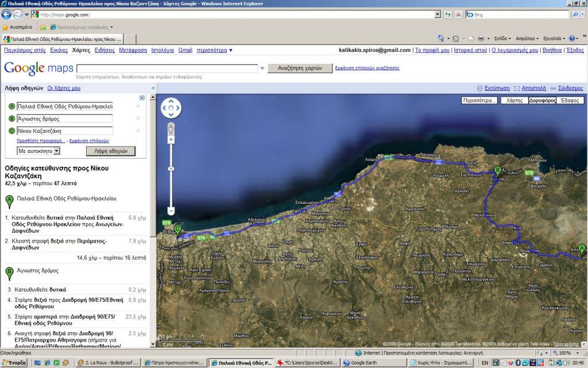Open the Αποστολή link
Image resolution: width=588 pixels, height=368 pixels.
point(533,88)
